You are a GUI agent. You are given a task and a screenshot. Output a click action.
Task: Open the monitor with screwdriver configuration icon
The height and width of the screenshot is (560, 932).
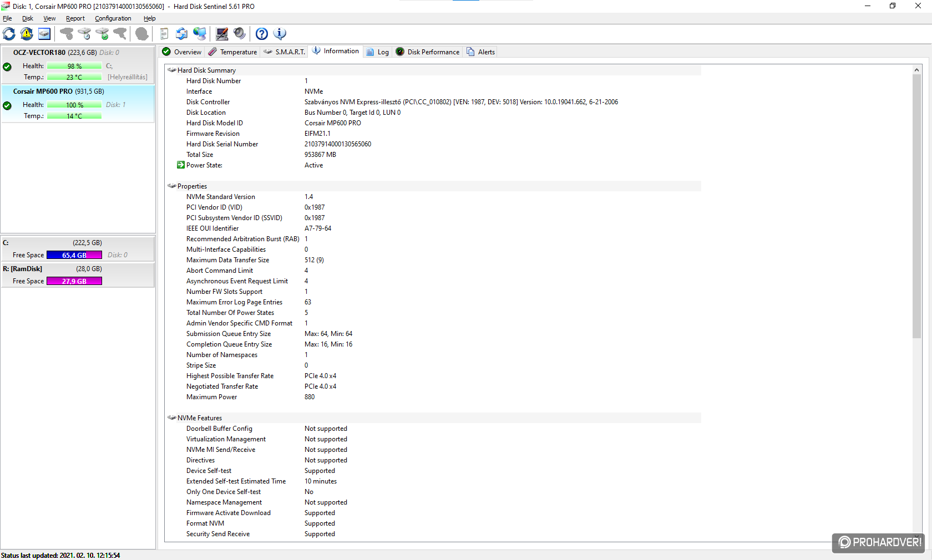(x=222, y=34)
